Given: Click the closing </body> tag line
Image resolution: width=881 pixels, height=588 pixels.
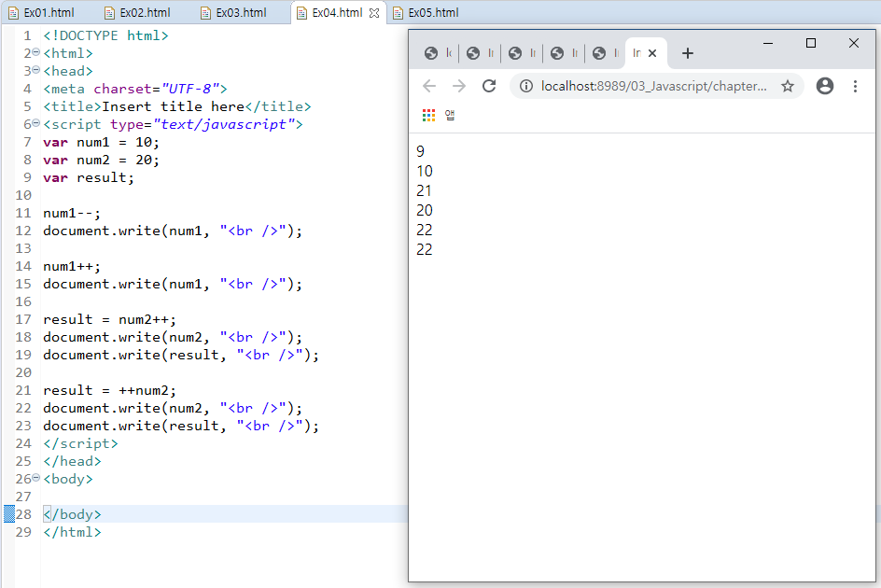Looking at the screenshot, I should pos(72,514).
